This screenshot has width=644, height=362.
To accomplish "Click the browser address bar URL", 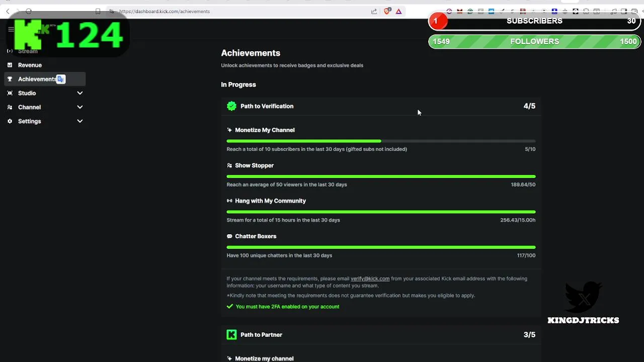I will pos(165,11).
